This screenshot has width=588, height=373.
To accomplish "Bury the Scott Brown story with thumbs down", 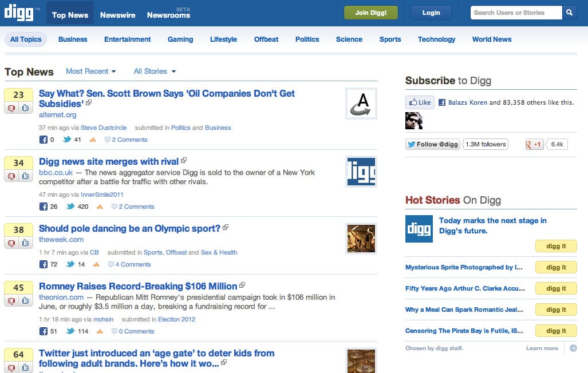I will pyautogui.click(x=11, y=108).
